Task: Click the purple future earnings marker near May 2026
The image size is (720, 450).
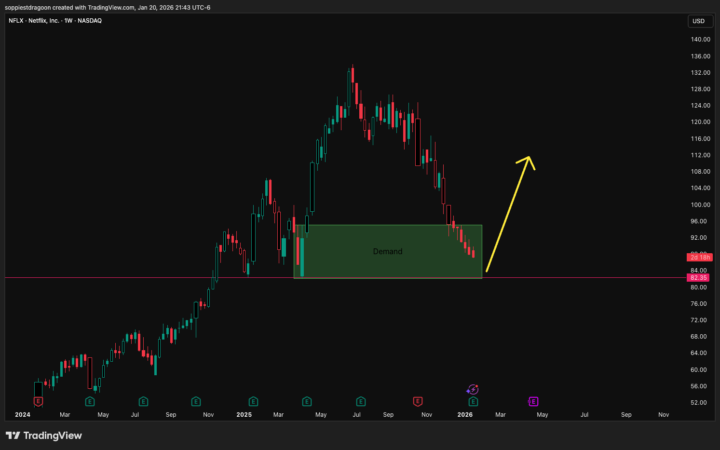Action: point(533,402)
